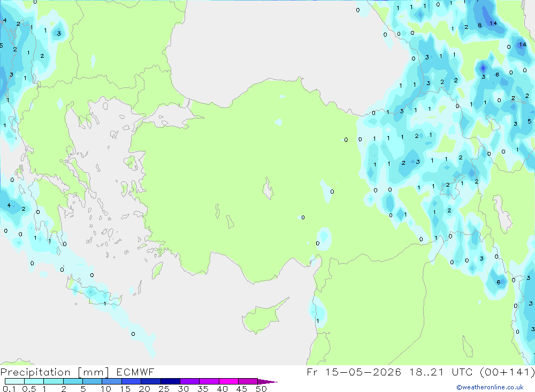Click the legend label "45"
The height and width of the screenshot is (392, 535).
tap(242, 389)
